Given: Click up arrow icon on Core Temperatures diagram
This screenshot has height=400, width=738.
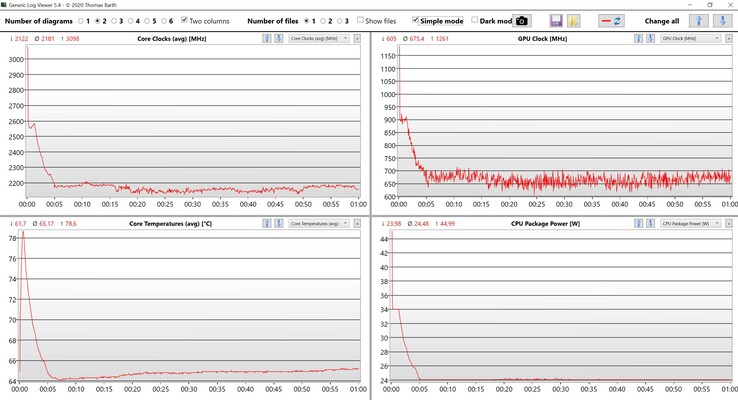Looking at the screenshot, I should [x=267, y=224].
